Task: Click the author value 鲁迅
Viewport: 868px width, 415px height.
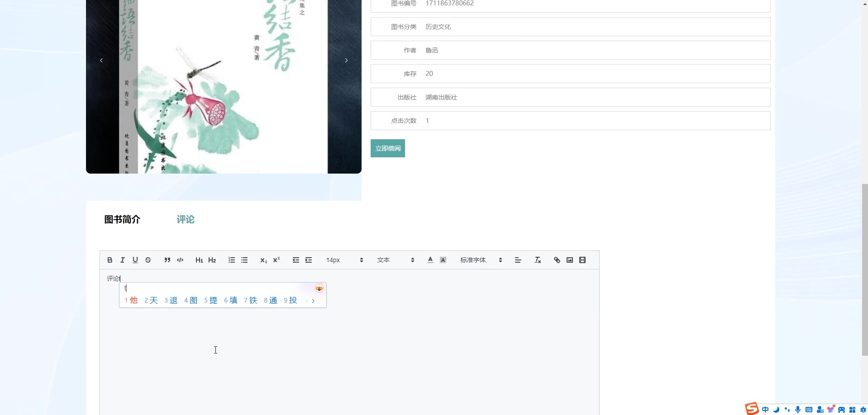Action: pyautogui.click(x=432, y=50)
